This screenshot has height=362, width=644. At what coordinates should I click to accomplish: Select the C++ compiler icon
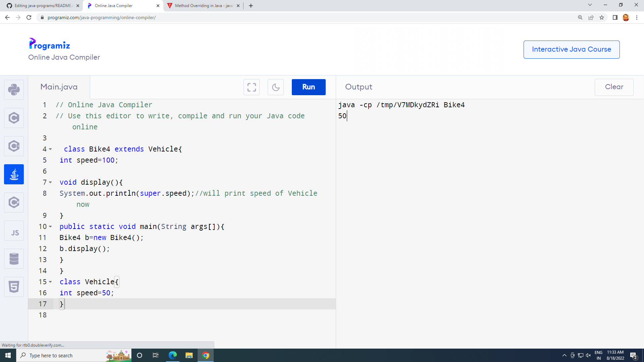14,146
